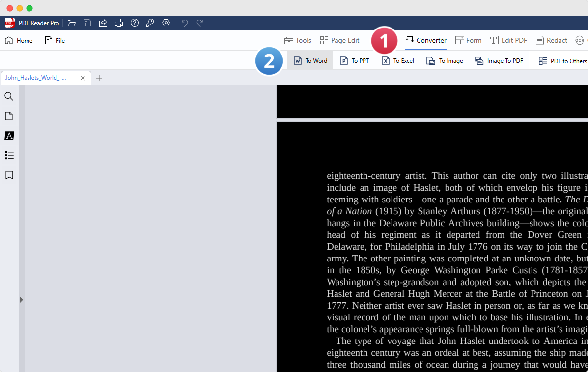Switch to the Page Edit tab
Screen dimensions: 588x372
[340, 40]
